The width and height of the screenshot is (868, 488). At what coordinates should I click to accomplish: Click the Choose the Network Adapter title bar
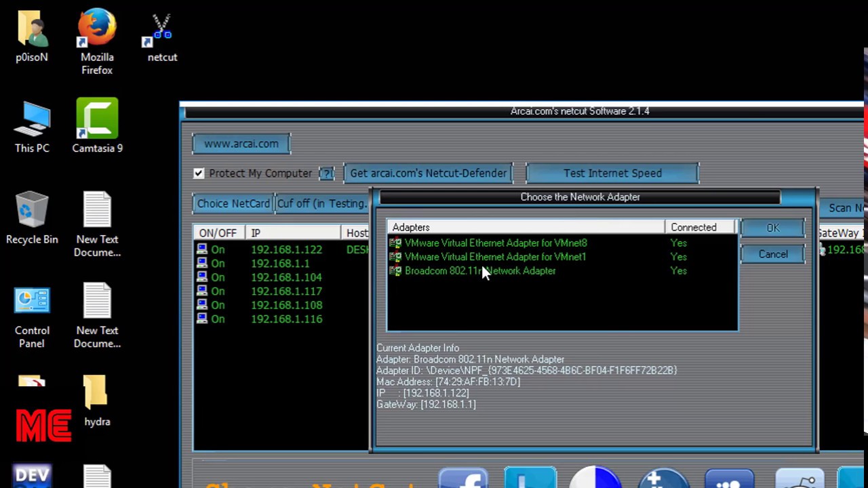pyautogui.click(x=580, y=197)
